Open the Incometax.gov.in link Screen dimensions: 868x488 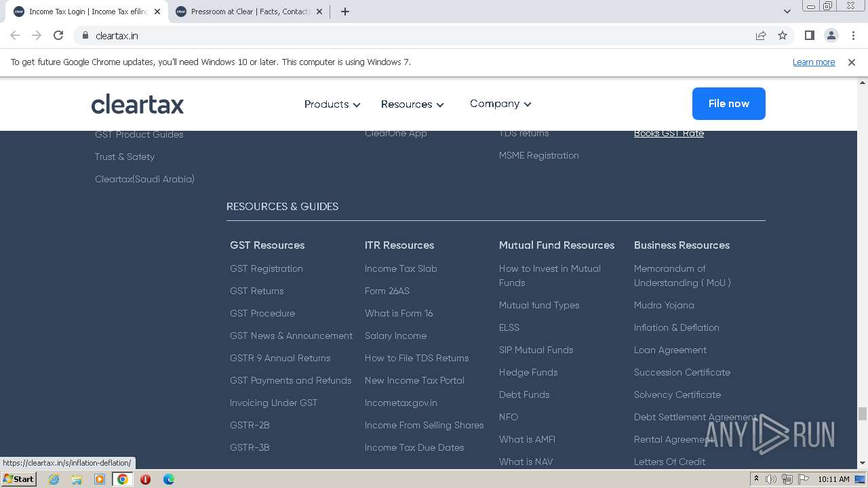pyautogui.click(x=401, y=403)
